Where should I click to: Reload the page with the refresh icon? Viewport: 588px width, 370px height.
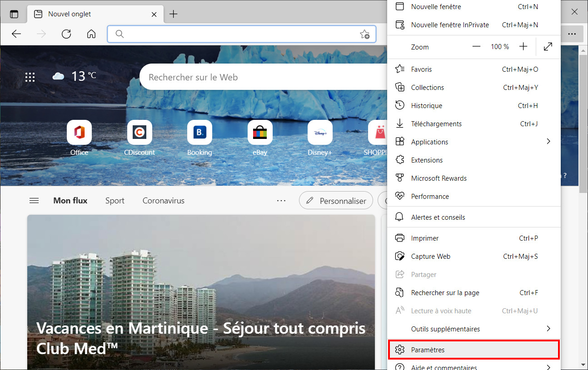(x=66, y=34)
